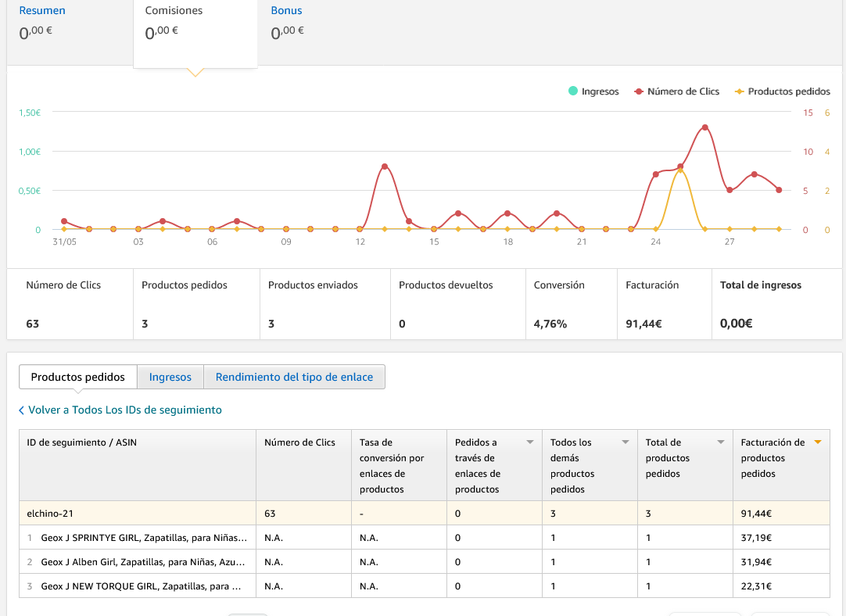Click the 63 Número de Clics summary value
846x616 pixels.
[32, 324]
